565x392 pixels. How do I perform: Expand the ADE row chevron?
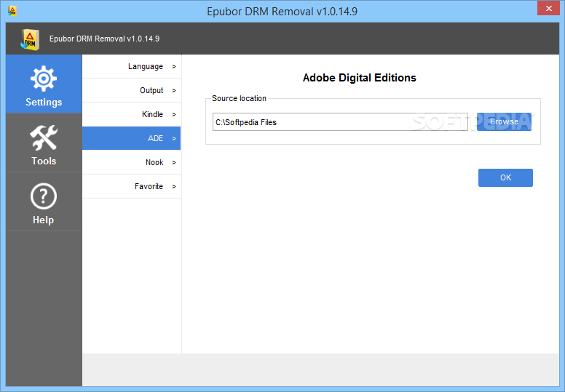coord(174,139)
